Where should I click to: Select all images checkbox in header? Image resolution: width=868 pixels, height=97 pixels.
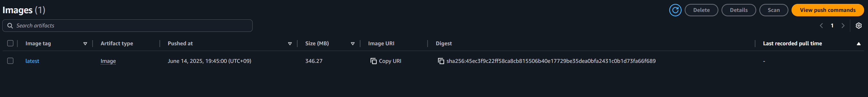[x=10, y=43]
